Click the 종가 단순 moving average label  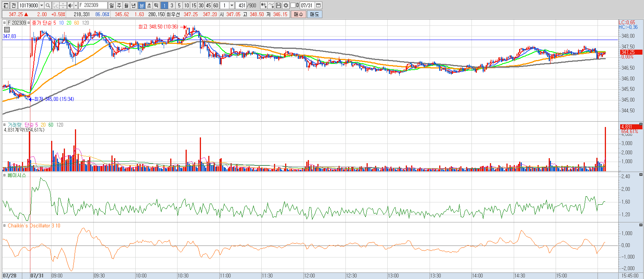(41, 23)
